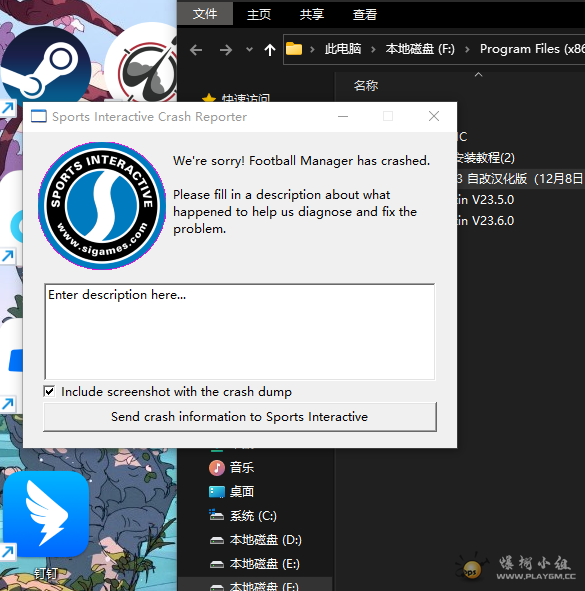
Task: Select 此电脑 in address breadcrumb
Action: [x=343, y=49]
